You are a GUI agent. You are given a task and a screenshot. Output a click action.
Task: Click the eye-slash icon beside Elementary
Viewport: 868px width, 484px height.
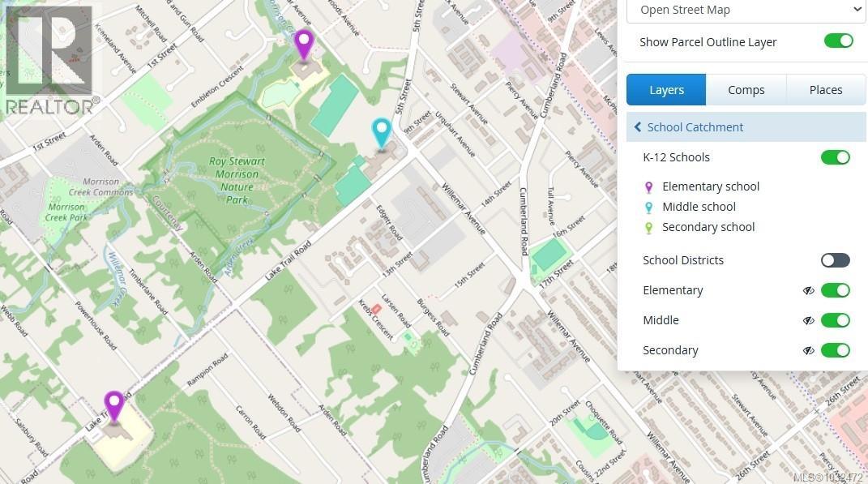tap(808, 291)
